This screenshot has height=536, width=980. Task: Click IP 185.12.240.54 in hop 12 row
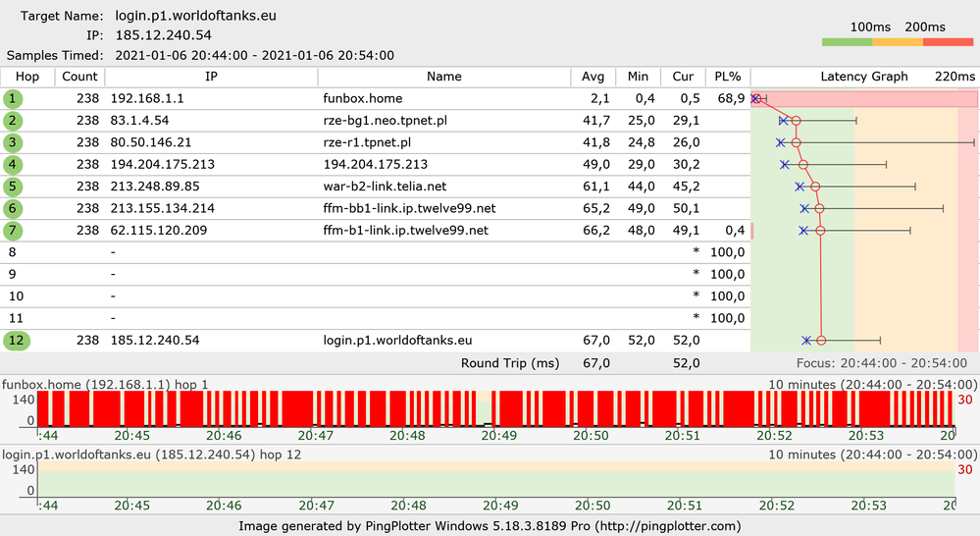(x=155, y=341)
